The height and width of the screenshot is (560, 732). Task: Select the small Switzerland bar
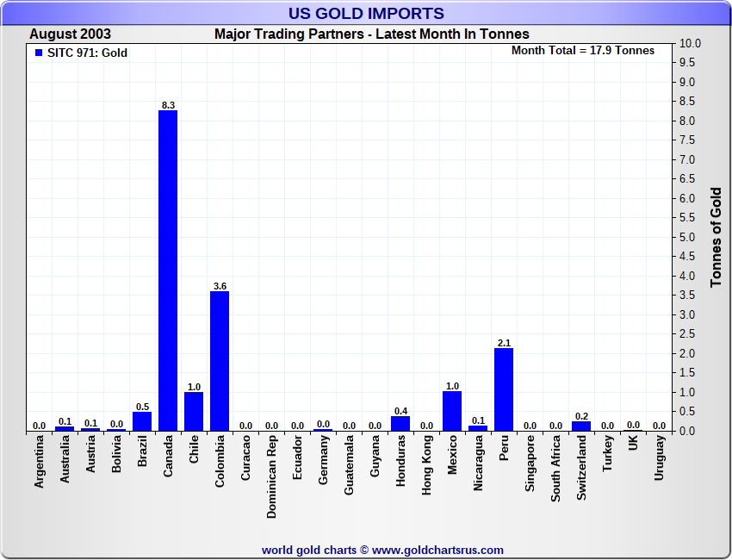pyautogui.click(x=581, y=426)
